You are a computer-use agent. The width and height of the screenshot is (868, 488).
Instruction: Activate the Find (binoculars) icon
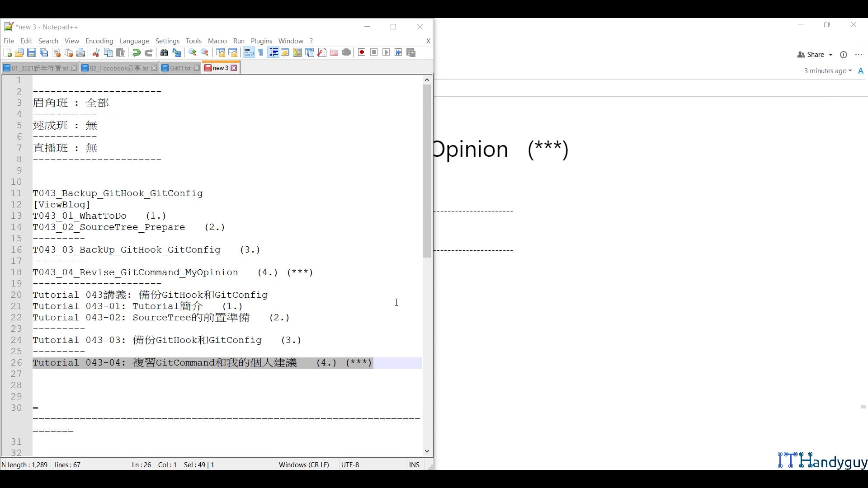pos(164,52)
